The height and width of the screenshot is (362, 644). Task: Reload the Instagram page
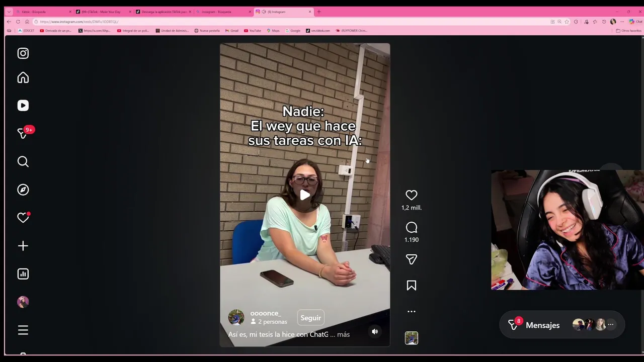pos(18,22)
